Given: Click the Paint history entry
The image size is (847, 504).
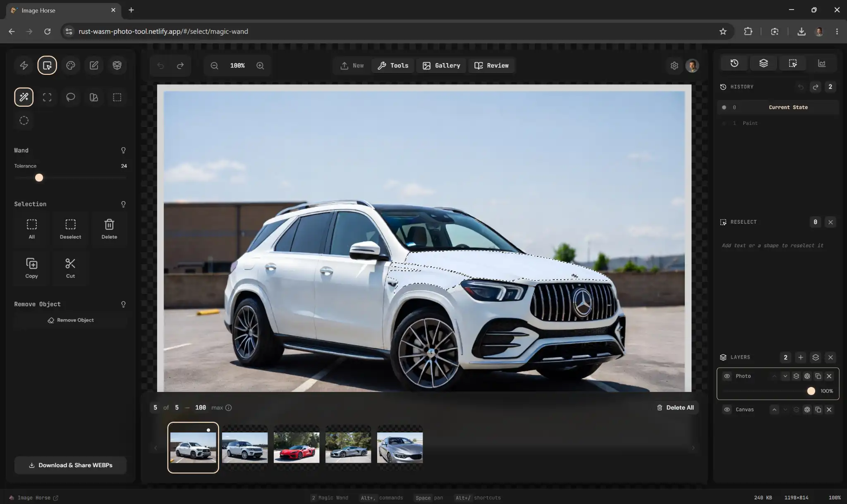Looking at the screenshot, I should pyautogui.click(x=778, y=123).
